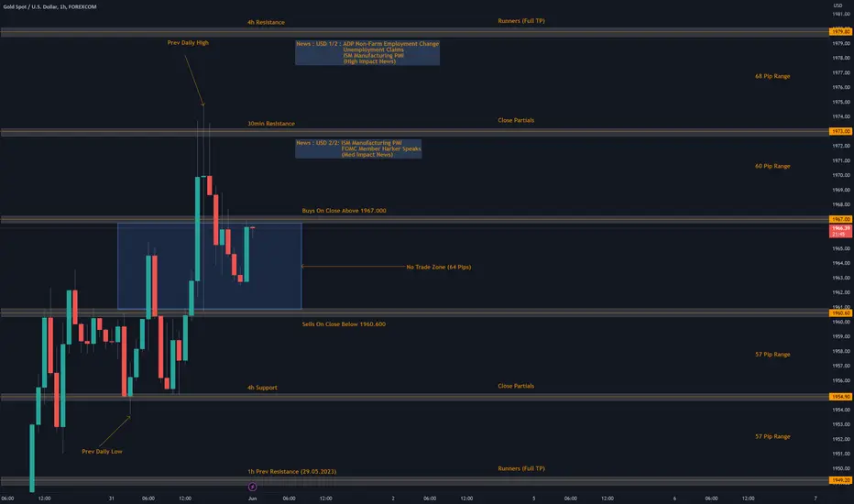
Task: Click the '7' date on time axis
Action: [x=816, y=498]
